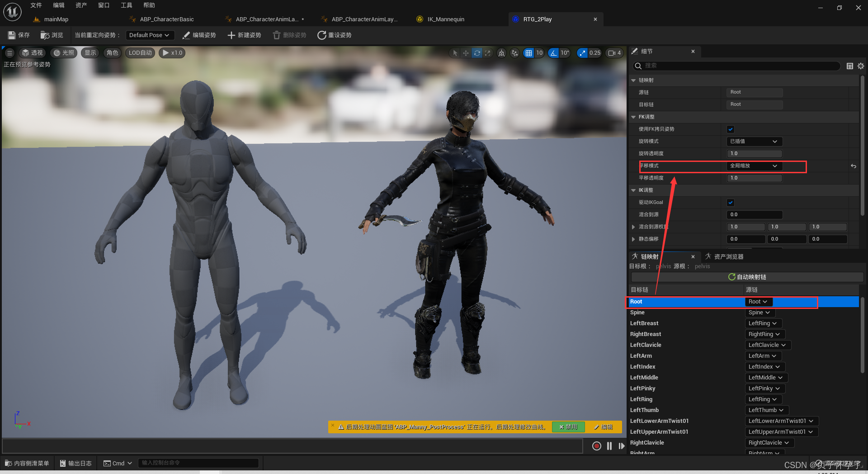Open the 旋转模式 dropdown (已插值)
868x474 pixels.
coord(754,142)
